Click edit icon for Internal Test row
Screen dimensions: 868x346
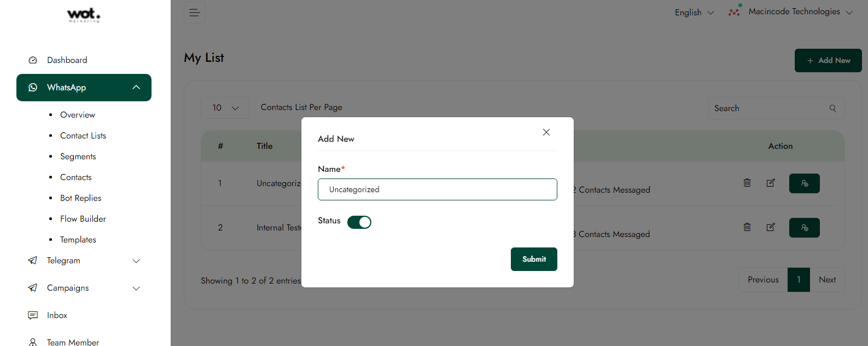pos(770,227)
